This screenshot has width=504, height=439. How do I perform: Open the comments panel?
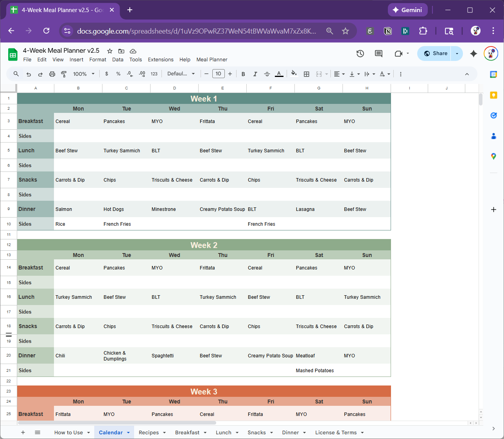(x=378, y=54)
